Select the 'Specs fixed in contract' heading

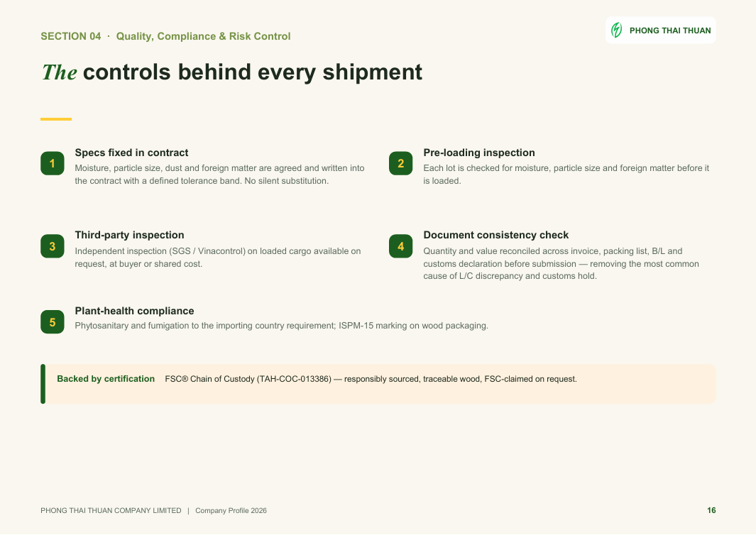(x=131, y=153)
